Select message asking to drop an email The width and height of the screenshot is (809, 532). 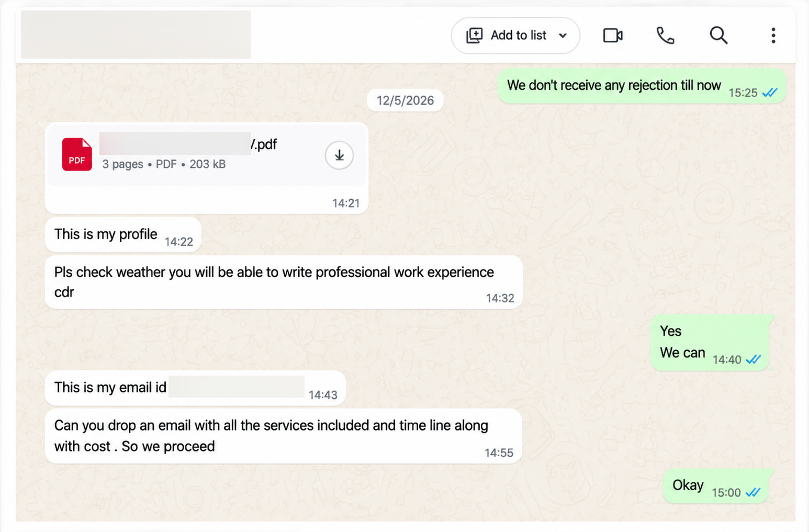[283, 436]
